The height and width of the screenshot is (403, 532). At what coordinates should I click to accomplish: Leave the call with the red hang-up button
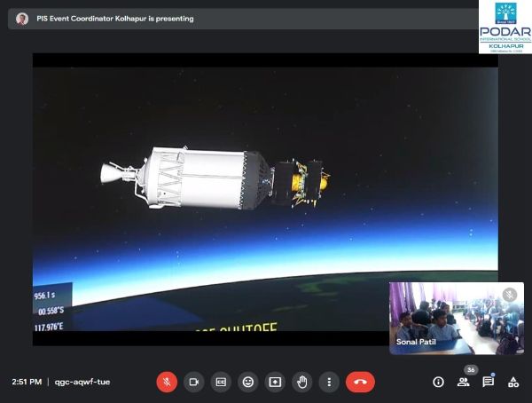click(360, 382)
